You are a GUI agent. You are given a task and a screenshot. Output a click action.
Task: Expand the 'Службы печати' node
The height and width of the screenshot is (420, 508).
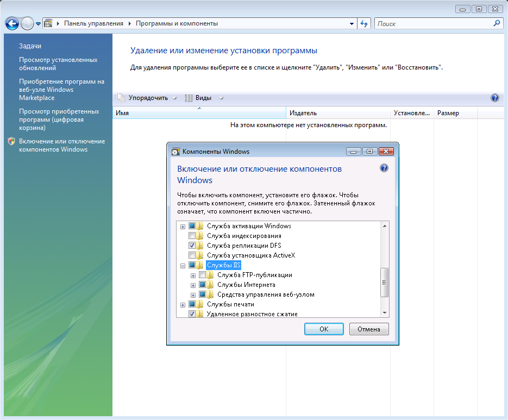[x=183, y=305]
